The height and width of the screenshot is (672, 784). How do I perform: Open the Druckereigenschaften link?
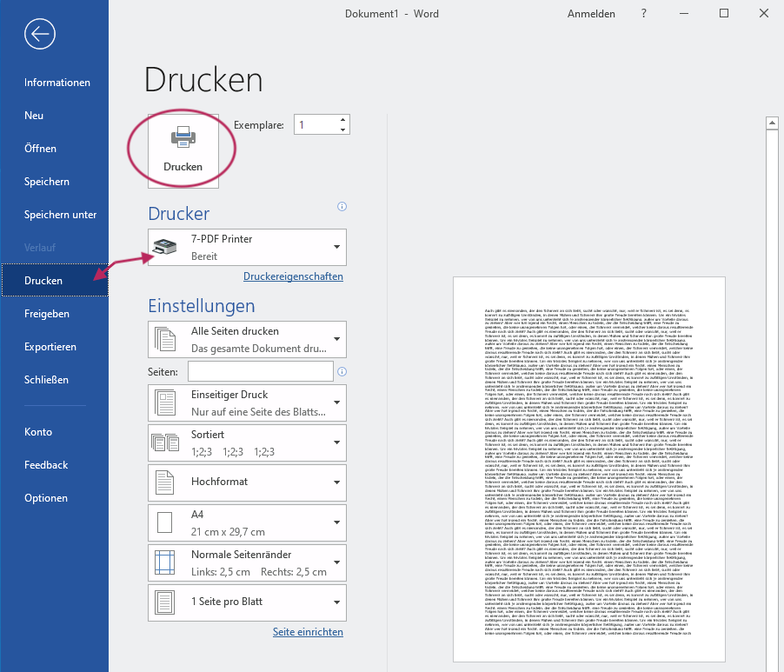(293, 276)
